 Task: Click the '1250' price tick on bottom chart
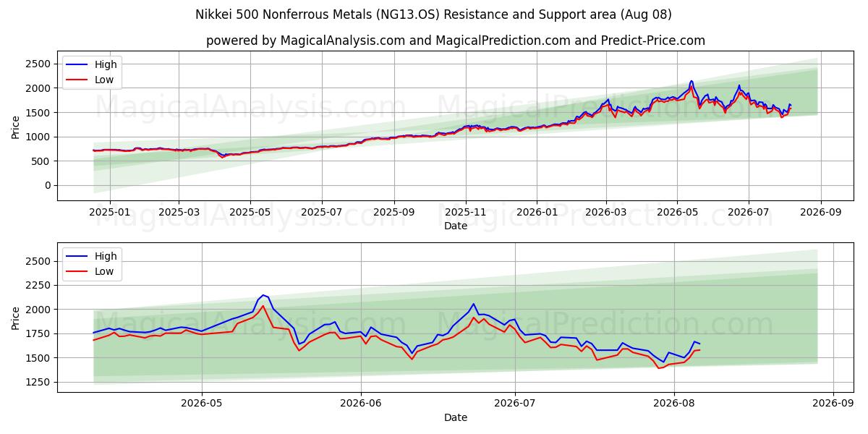click(x=38, y=382)
